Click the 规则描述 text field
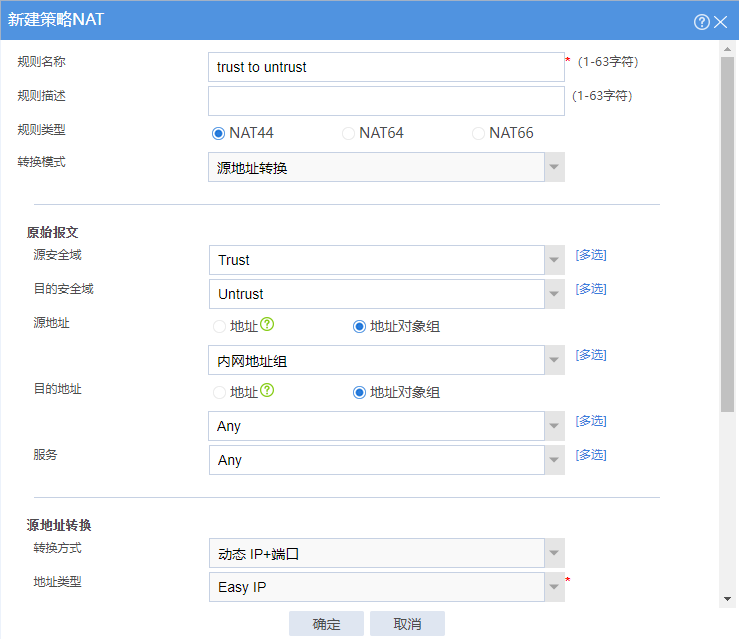739x639 pixels. click(x=386, y=101)
